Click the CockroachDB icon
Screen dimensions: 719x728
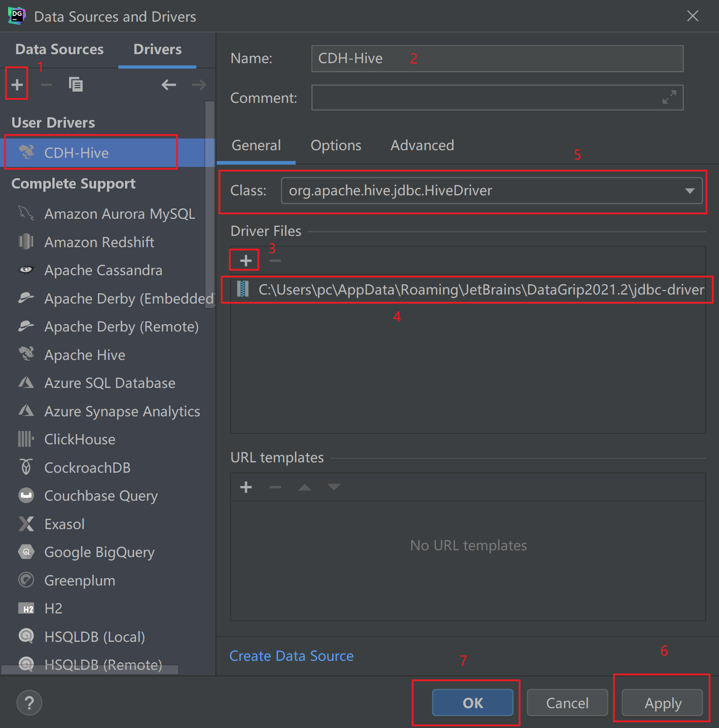[26, 467]
